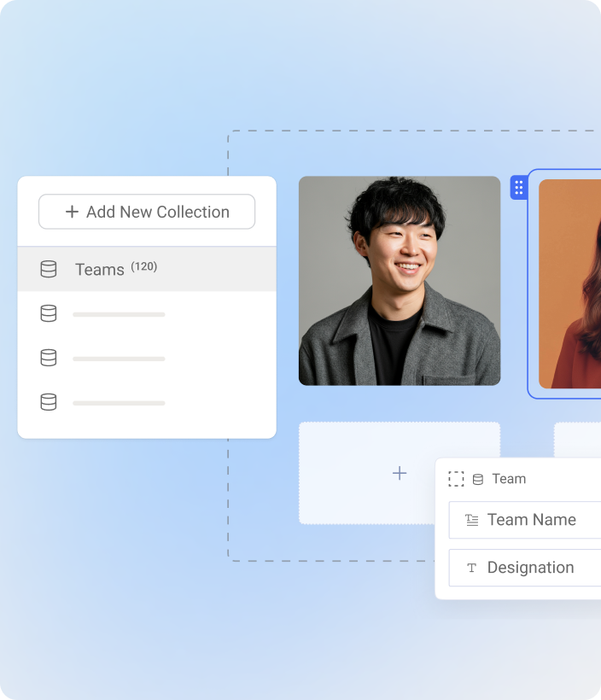Click the Add New Collection button
This screenshot has height=700, width=601.
coord(147,212)
